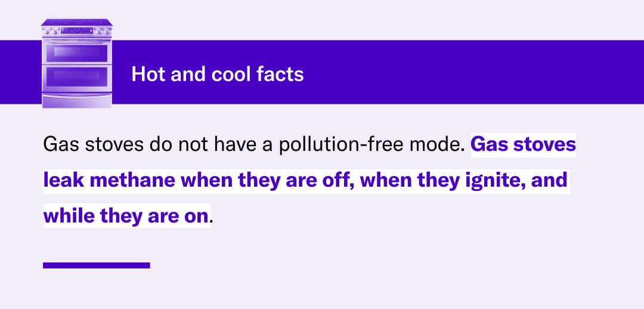644x309 pixels.
Task: Click the highlighted bold "Gas stoves" text
Action: coord(524,145)
